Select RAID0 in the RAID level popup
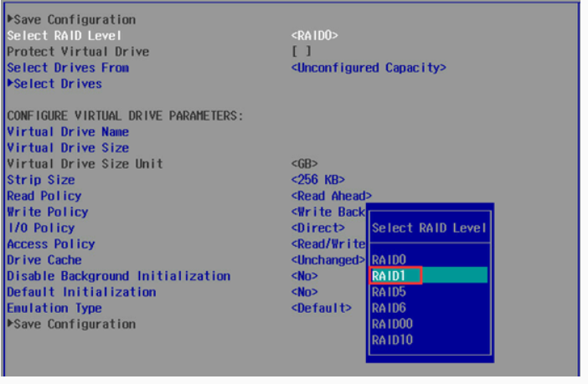 (389, 259)
